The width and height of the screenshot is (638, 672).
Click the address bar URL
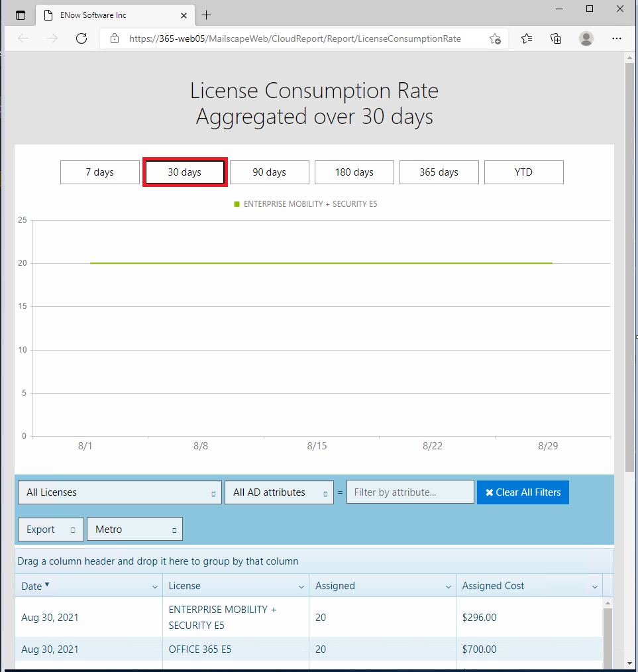(x=295, y=38)
